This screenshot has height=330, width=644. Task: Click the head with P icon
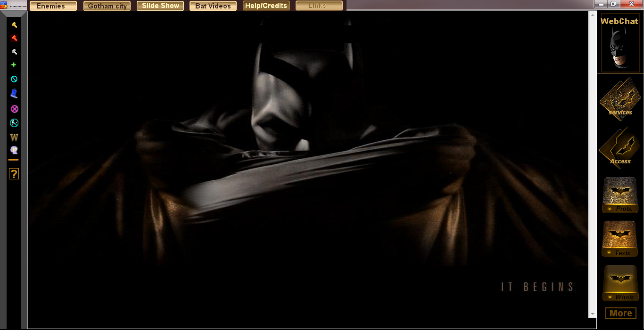14,150
